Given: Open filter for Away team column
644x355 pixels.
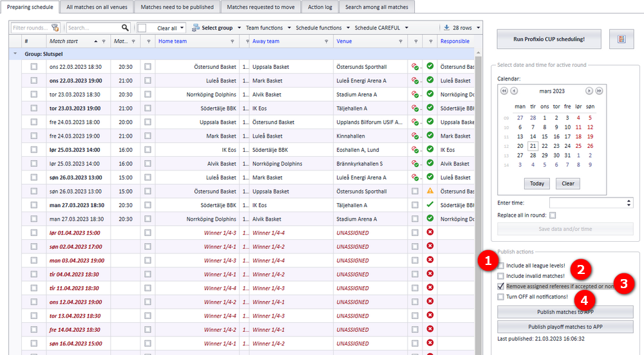Looking at the screenshot, I should pyautogui.click(x=327, y=41).
